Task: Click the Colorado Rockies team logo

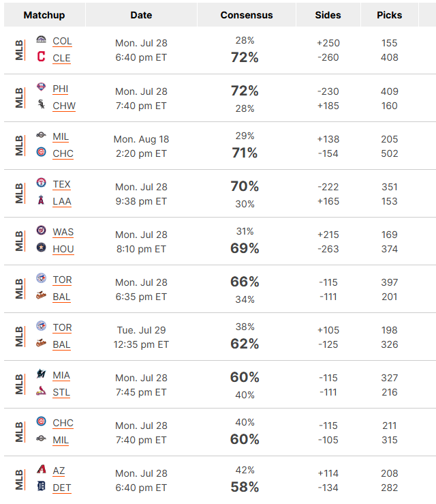Action: (x=41, y=40)
